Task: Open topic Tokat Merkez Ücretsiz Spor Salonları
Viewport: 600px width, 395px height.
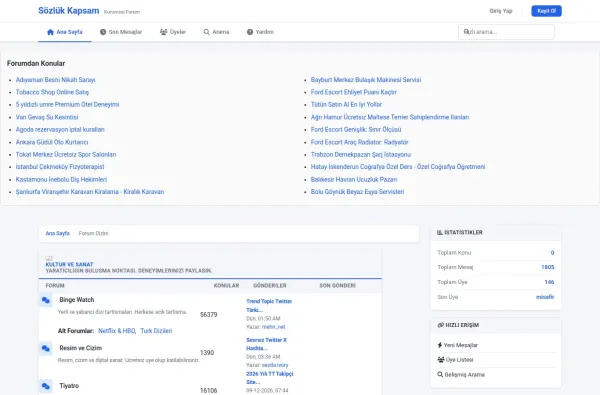Action: point(66,154)
